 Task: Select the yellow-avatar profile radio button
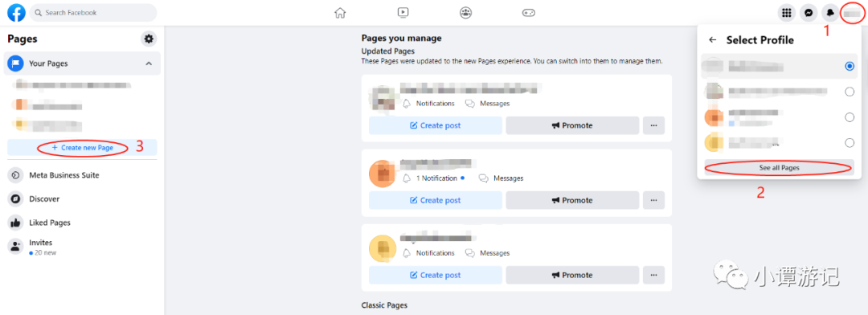850,143
